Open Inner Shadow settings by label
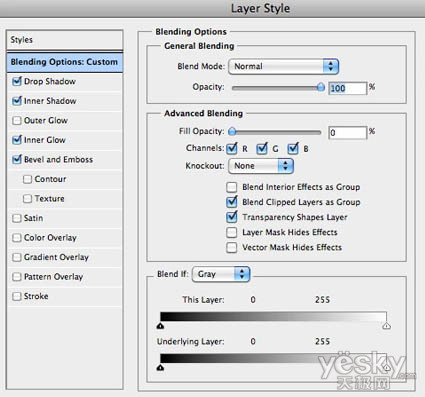Image resolution: width=425 pixels, height=397 pixels. [50, 101]
